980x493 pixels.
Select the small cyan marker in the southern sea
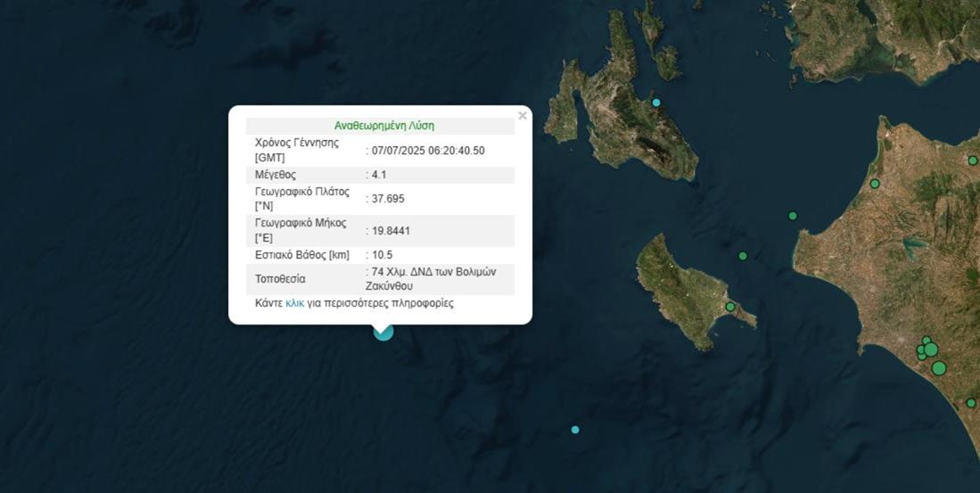coord(575,430)
